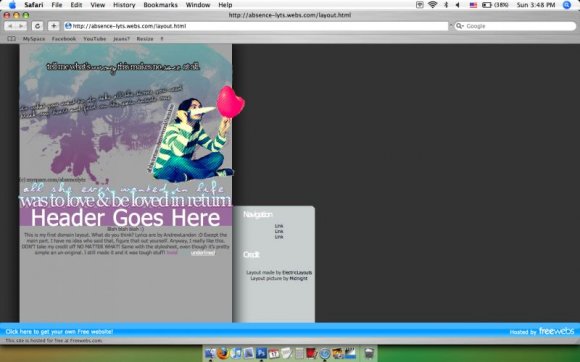Open the Resize bookmark
580x362 pixels.
point(145,38)
